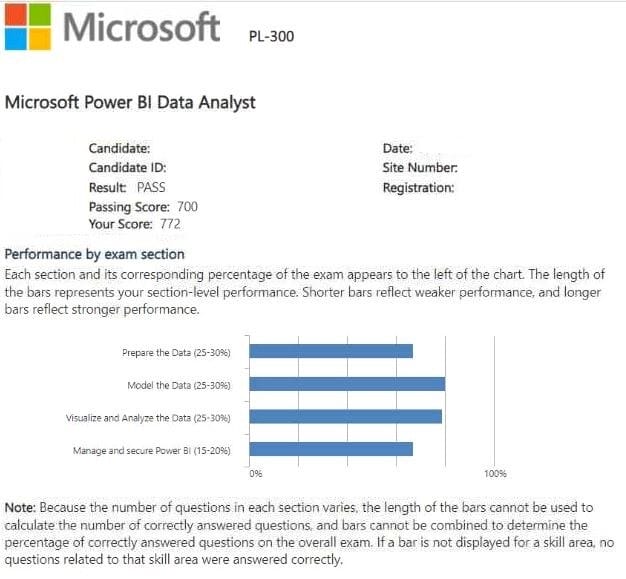Click the Model the Data bar
The image size is (626, 579).
tap(347, 384)
